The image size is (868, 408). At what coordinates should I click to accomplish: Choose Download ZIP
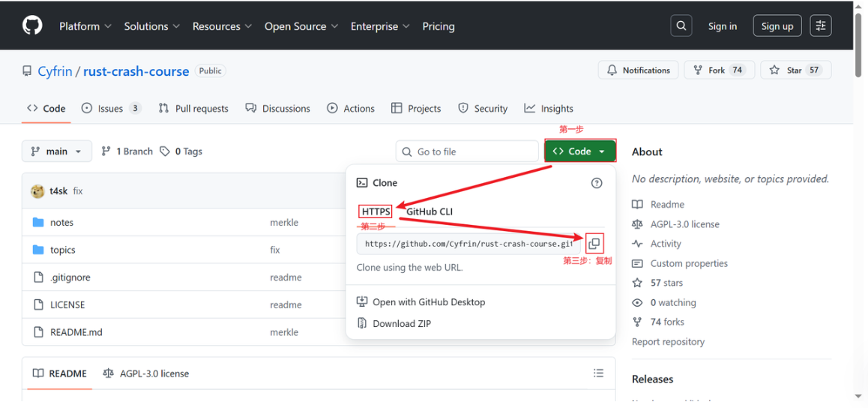coord(394,324)
